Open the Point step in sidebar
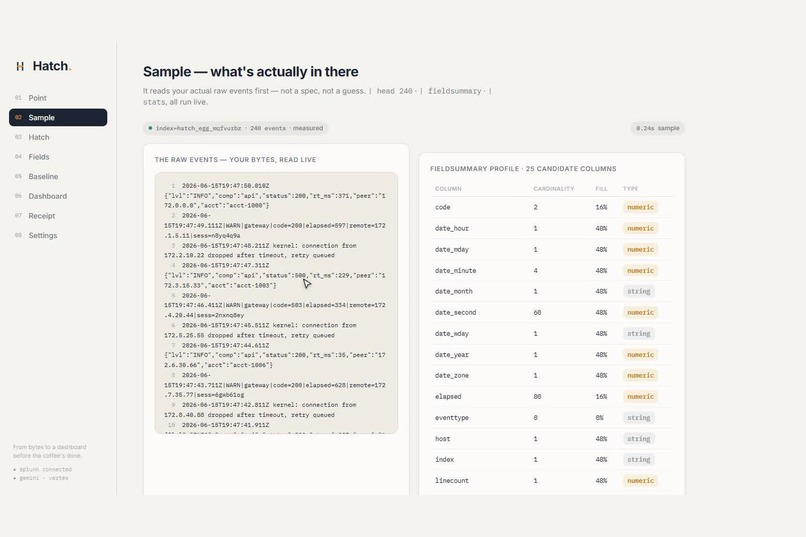806x537 pixels. (x=58, y=98)
